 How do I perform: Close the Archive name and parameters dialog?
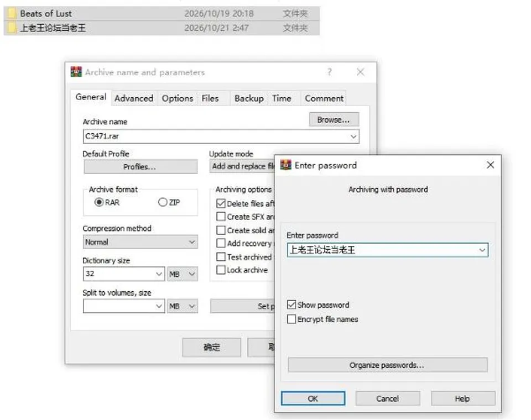tap(360, 72)
